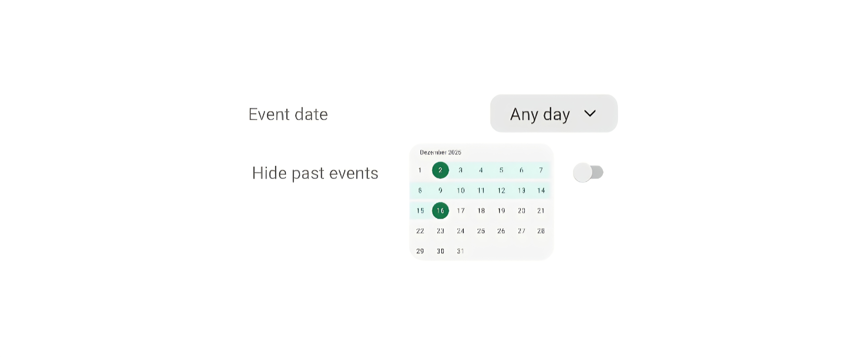This screenshot has width=868, height=357.
Task: Select day 22 in the calendar
Action: 420,231
